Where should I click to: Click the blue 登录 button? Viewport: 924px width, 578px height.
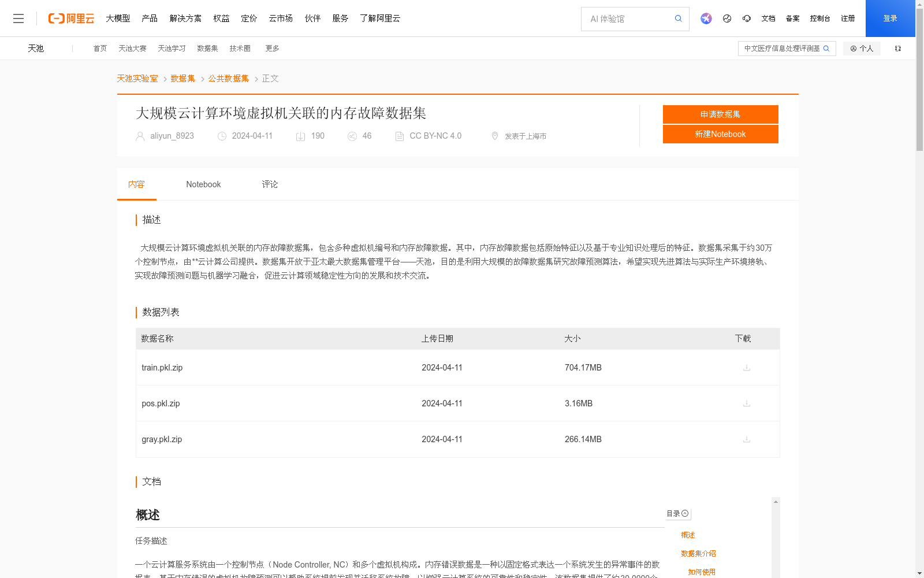(x=890, y=18)
